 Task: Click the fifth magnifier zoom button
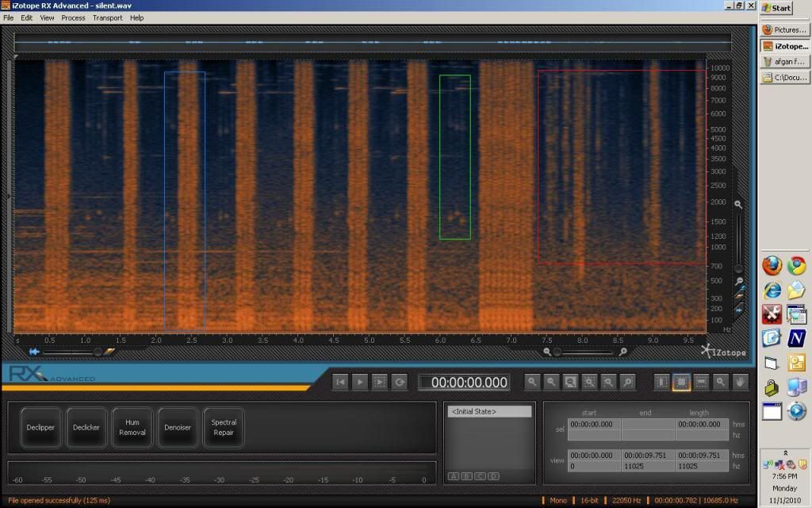(x=608, y=382)
